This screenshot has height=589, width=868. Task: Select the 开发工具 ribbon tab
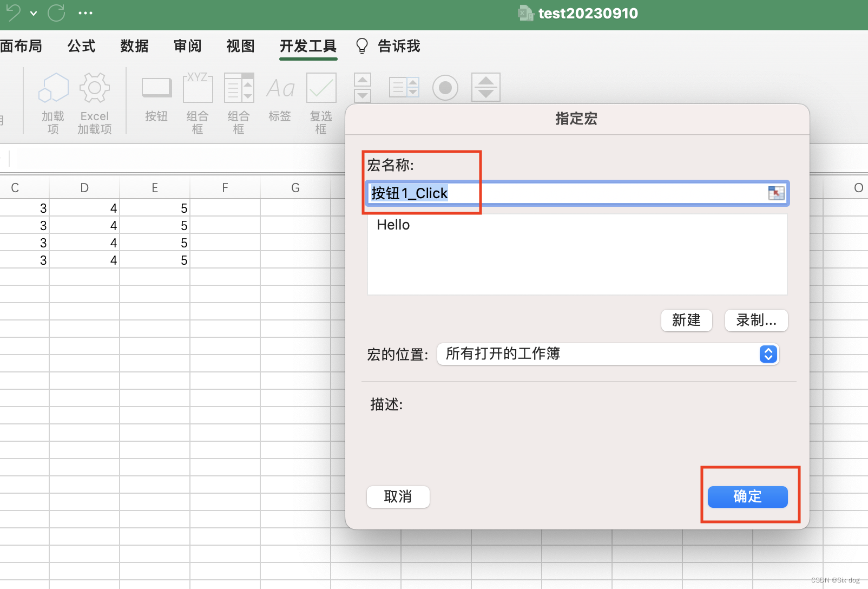[x=308, y=46]
